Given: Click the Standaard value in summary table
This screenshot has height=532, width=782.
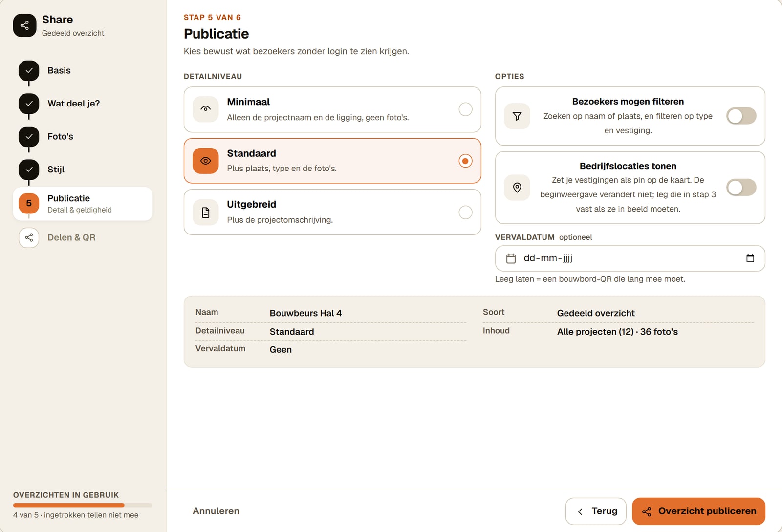Looking at the screenshot, I should click(x=292, y=332).
